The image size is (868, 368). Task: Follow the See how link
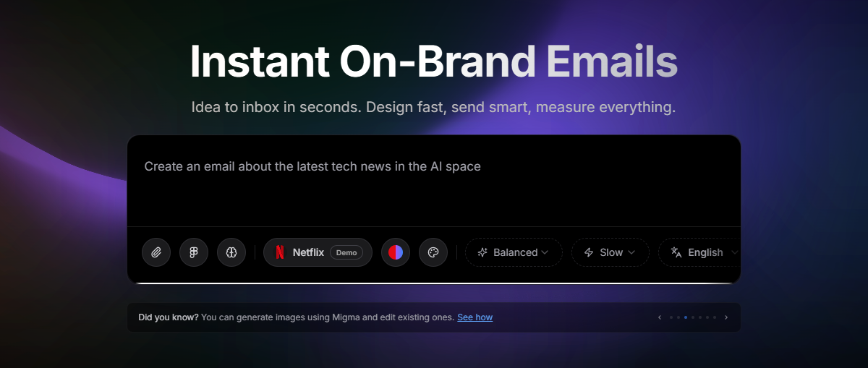click(x=475, y=317)
